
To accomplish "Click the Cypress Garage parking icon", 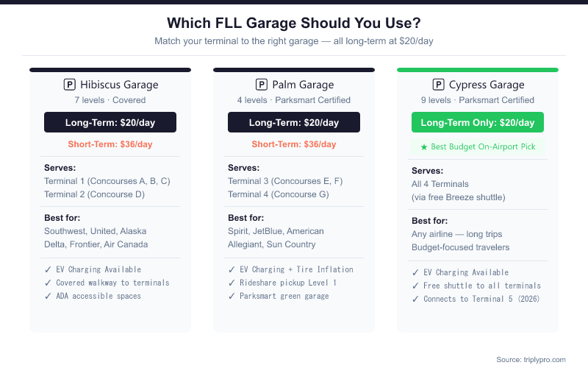I will 438,85.
